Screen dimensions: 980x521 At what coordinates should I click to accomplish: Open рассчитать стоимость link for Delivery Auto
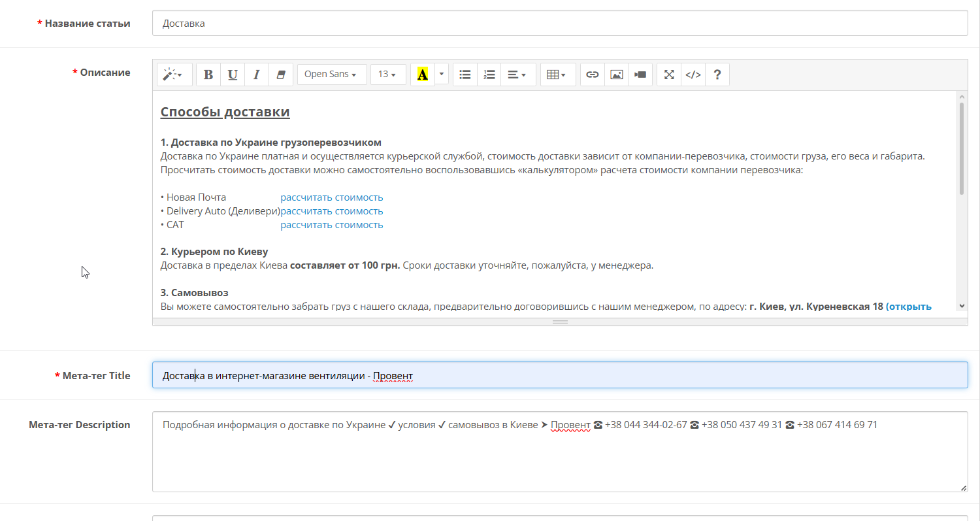point(332,211)
